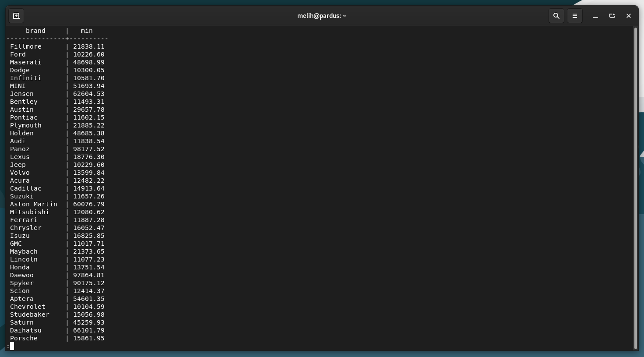Click the Aptera brand entry
The width and height of the screenshot is (644, 357).
tap(22, 299)
